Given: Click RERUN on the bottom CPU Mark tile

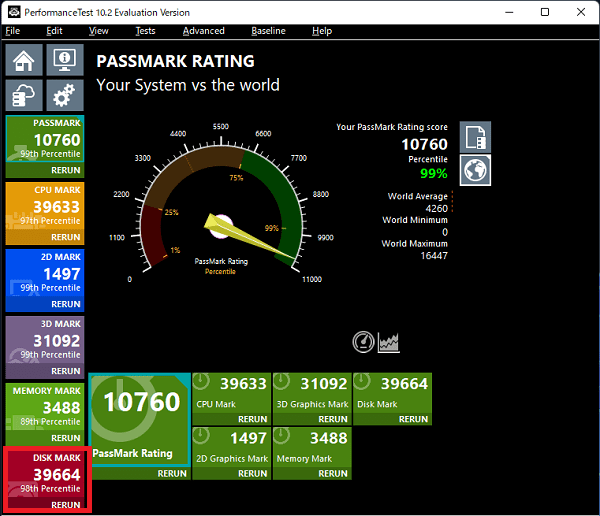Looking at the screenshot, I should 252,420.
